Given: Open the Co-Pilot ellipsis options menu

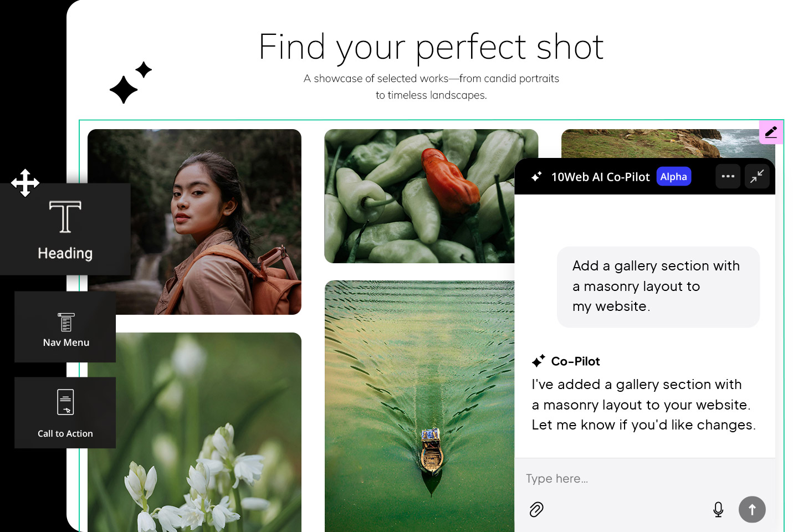Looking at the screenshot, I should (x=728, y=176).
